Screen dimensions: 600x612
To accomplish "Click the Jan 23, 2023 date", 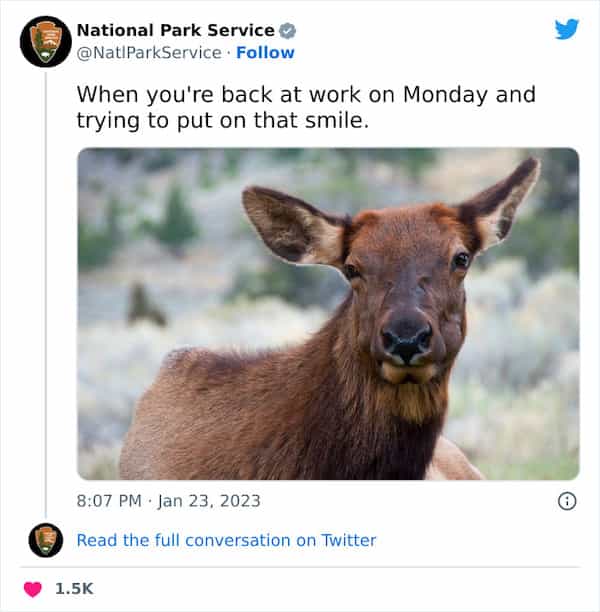I will pyautogui.click(x=209, y=500).
